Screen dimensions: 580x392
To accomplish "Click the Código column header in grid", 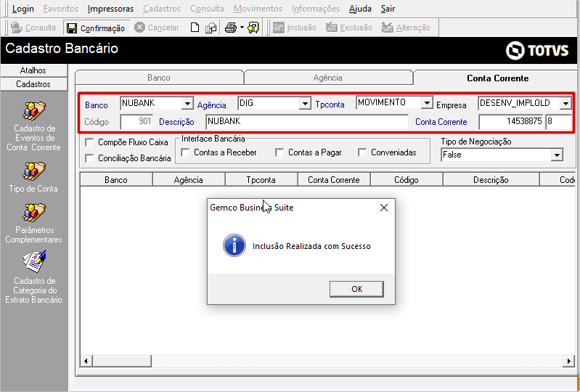I will [x=407, y=180].
